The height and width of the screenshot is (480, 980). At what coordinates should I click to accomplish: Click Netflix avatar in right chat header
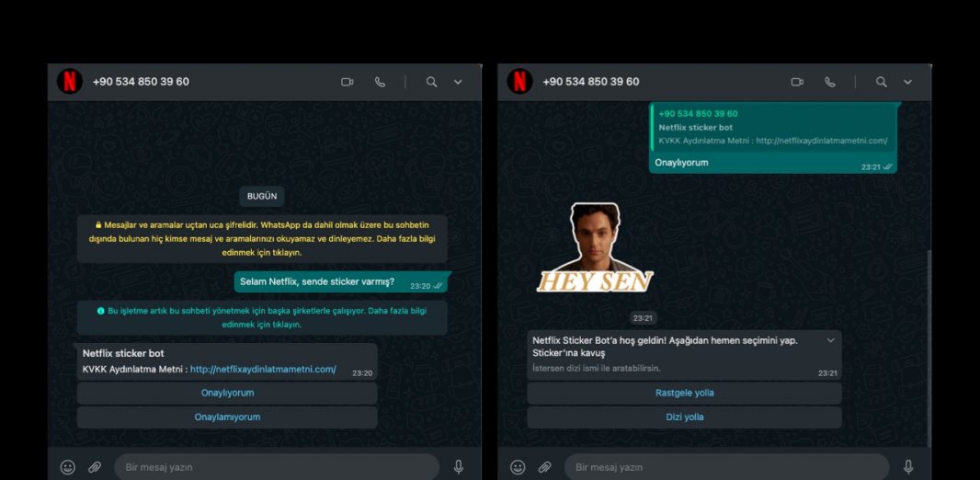pos(519,81)
